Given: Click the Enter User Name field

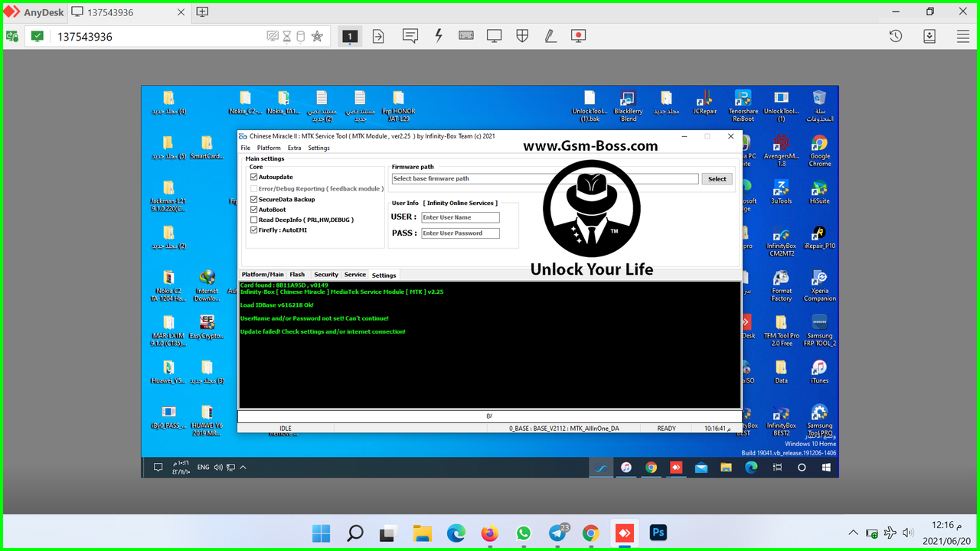Looking at the screenshot, I should point(460,217).
